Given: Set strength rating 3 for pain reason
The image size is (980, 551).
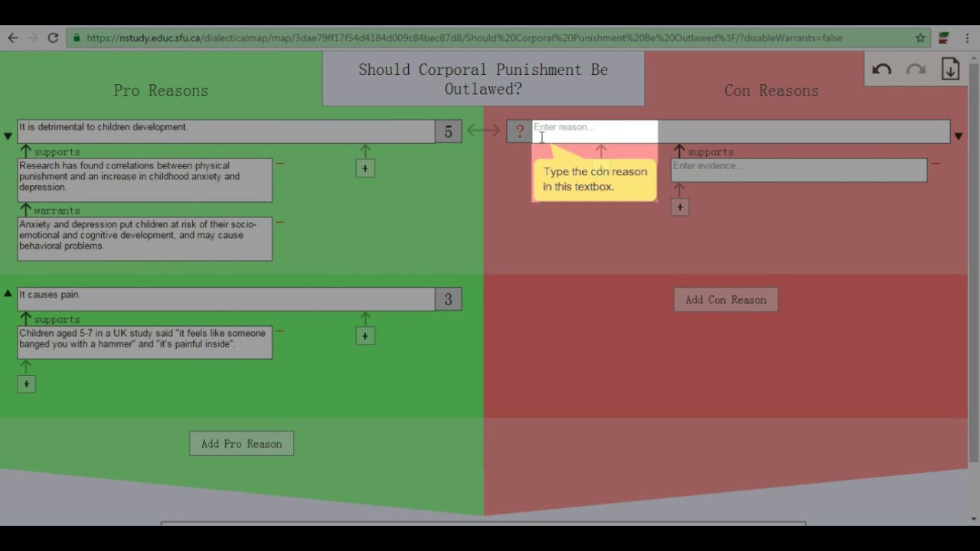Looking at the screenshot, I should pos(448,299).
